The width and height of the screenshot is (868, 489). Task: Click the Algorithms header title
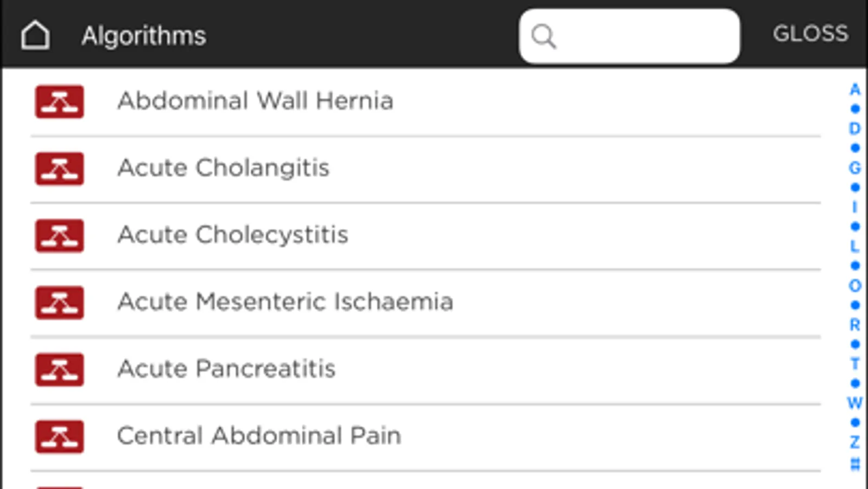(144, 36)
